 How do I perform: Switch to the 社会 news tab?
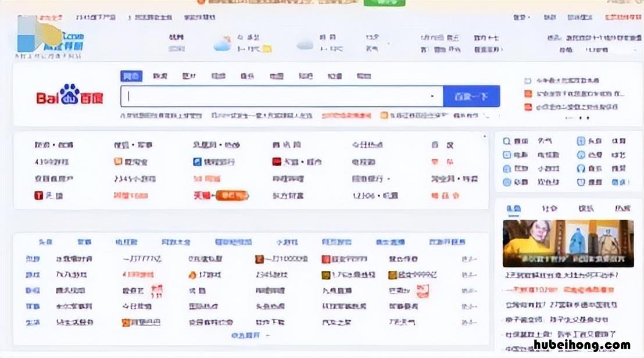click(x=549, y=209)
